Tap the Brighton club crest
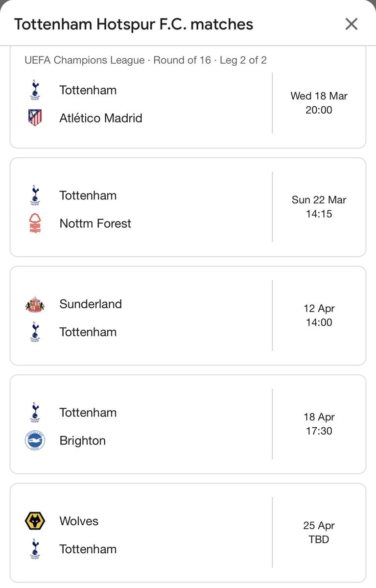 point(35,440)
